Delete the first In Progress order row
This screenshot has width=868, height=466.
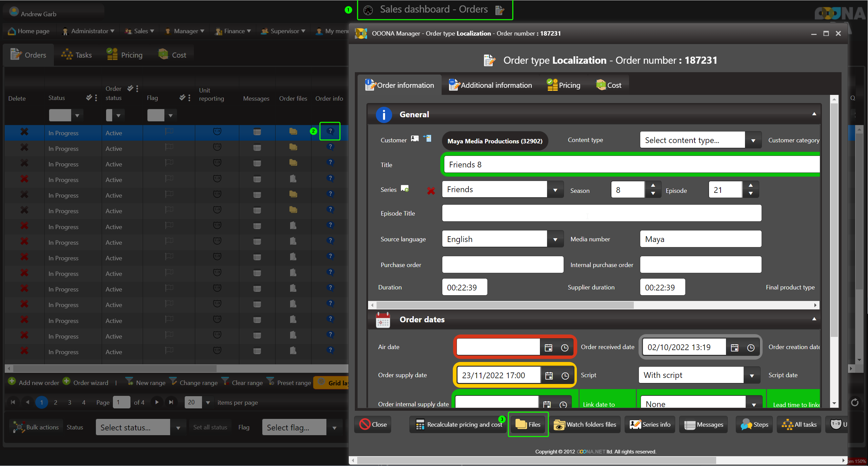[x=24, y=132]
